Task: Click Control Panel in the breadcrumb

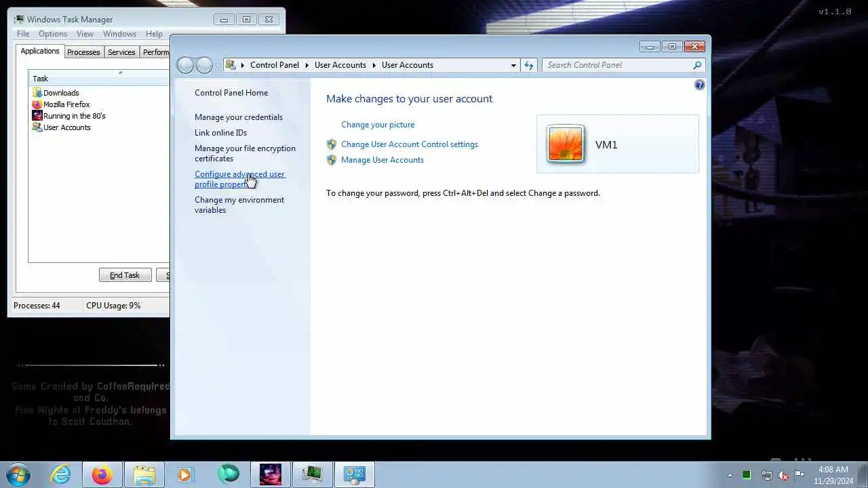Action: click(x=275, y=65)
